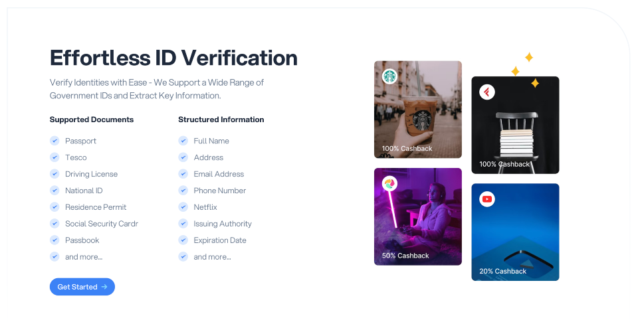This screenshot has width=644, height=332.
Task: Click the checkmark icon beside Tesco
Action: [x=54, y=157]
